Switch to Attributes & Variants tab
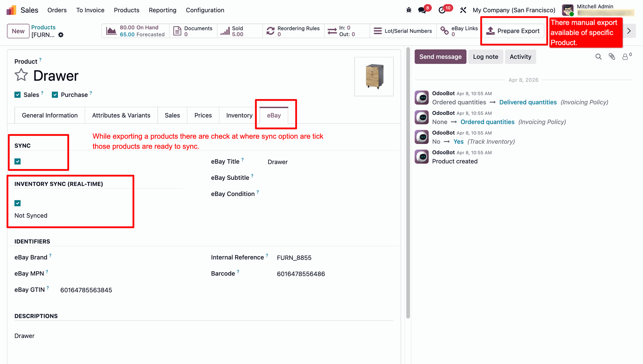The width and height of the screenshot is (643, 364). pos(121,115)
